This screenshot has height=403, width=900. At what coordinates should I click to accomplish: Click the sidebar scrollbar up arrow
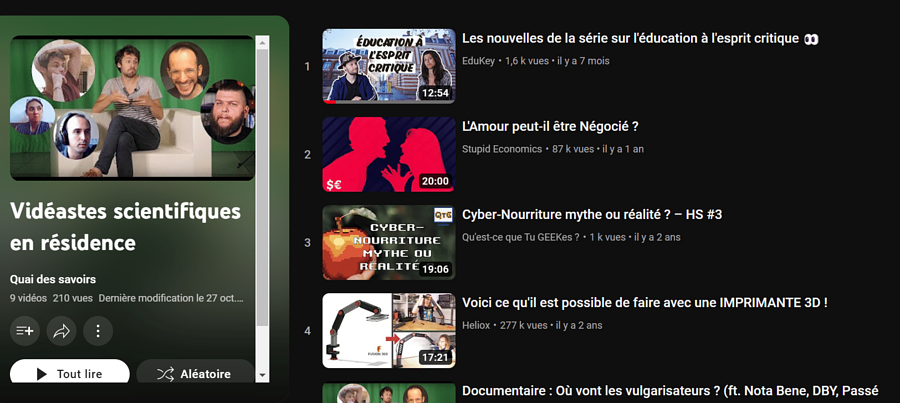(x=263, y=43)
